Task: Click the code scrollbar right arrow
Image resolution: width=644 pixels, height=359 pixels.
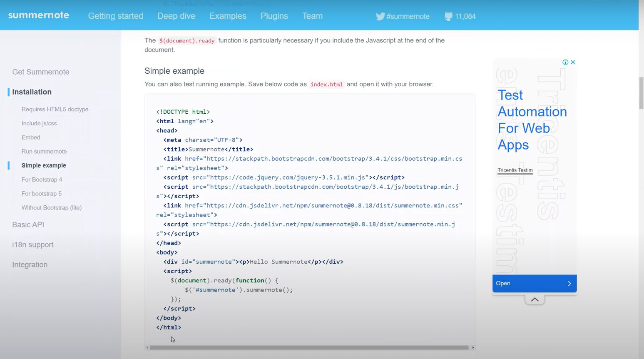Action: click(473, 347)
